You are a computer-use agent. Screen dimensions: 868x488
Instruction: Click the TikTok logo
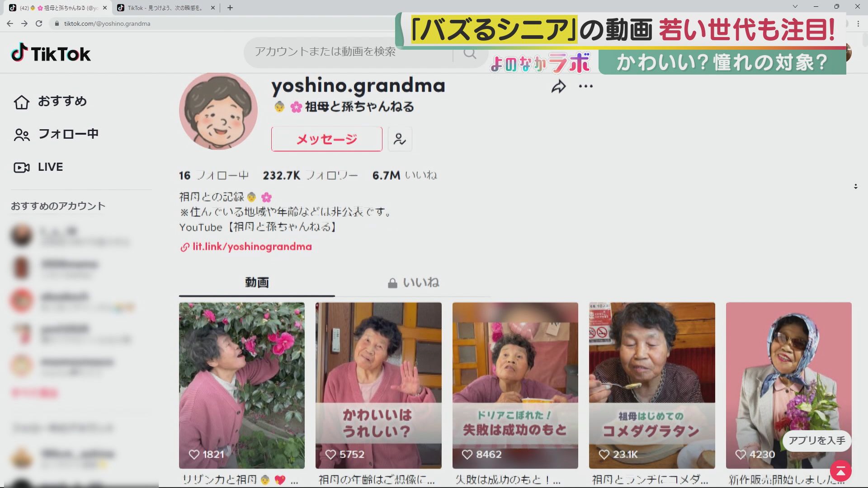pos(51,53)
